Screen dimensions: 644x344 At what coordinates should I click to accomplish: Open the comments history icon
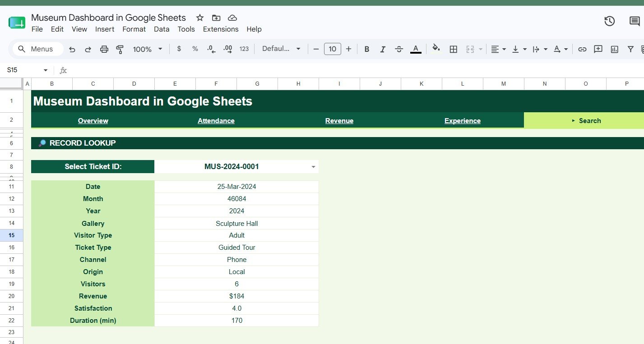tap(635, 21)
